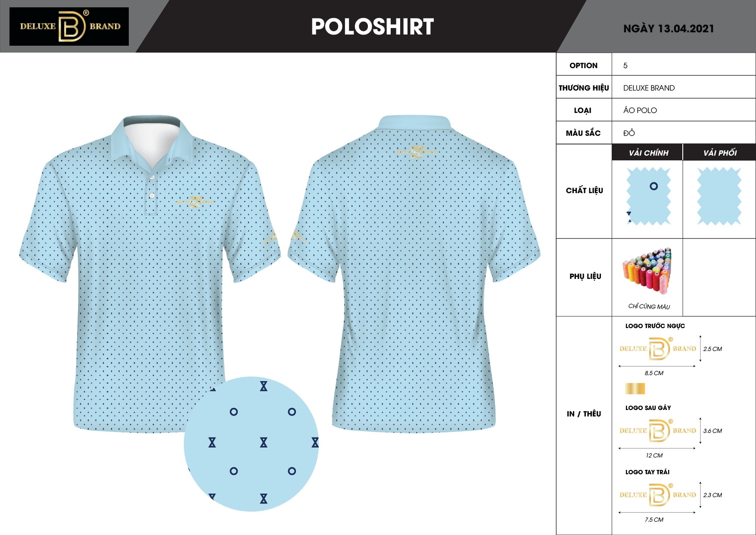Click the VẢI PHỐI column header
The height and width of the screenshot is (535, 756).
719,153
